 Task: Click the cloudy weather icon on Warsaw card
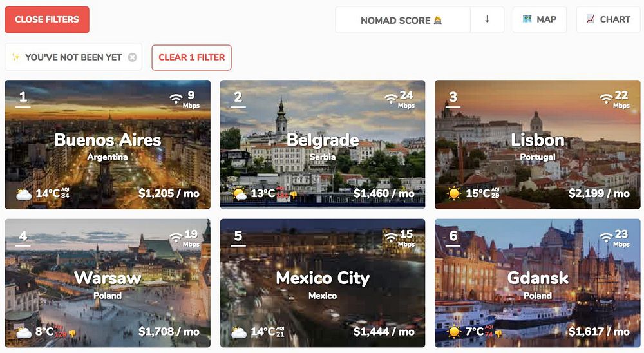point(24,332)
